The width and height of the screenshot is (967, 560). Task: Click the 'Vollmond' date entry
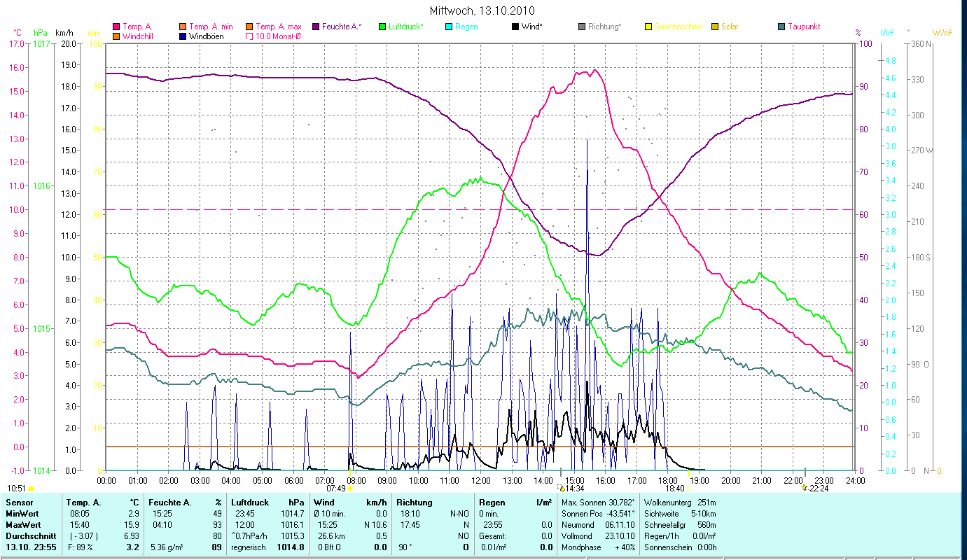click(599, 536)
